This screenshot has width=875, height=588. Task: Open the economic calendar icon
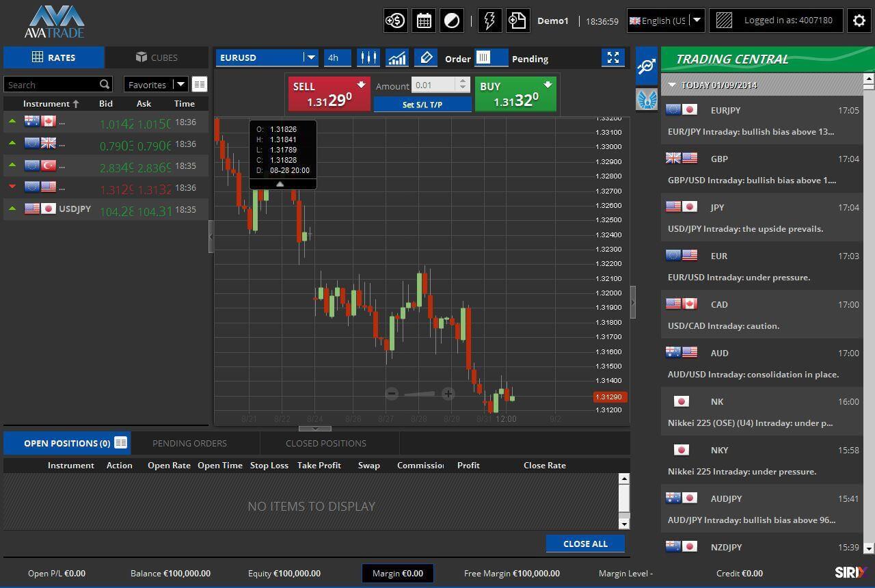point(424,21)
